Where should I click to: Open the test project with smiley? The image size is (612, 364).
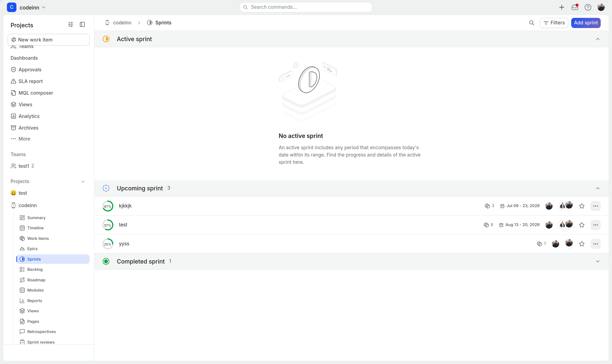click(19, 193)
